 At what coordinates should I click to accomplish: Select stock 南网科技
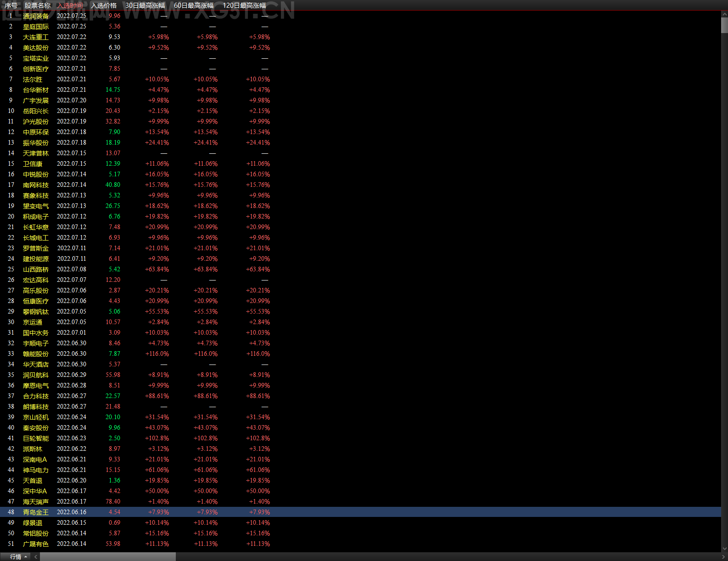[x=36, y=185]
